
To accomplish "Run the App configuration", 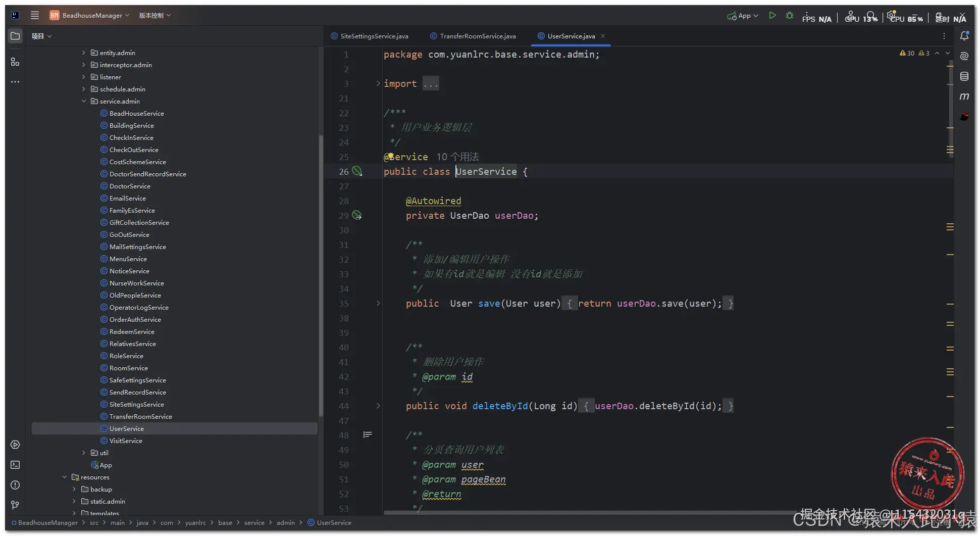I will coord(772,16).
